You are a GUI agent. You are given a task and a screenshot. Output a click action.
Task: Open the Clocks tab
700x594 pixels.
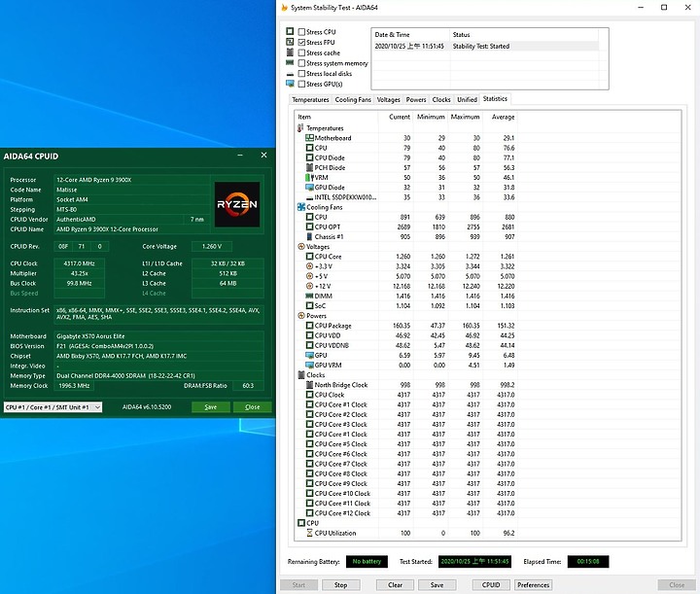441,99
